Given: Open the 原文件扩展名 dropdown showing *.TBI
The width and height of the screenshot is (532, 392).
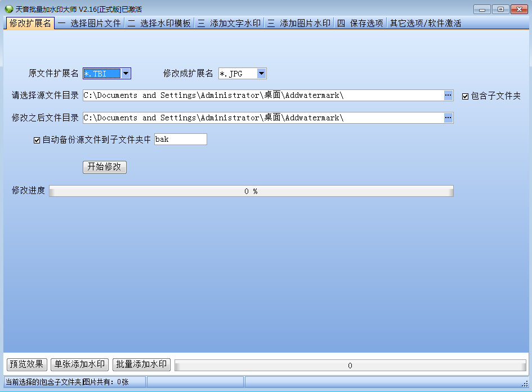Looking at the screenshot, I should pyautogui.click(x=126, y=73).
